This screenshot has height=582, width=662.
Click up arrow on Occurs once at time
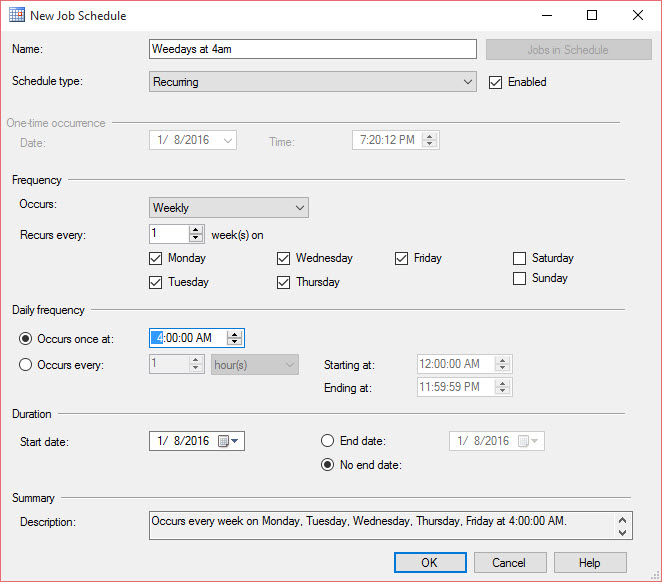pos(234,334)
